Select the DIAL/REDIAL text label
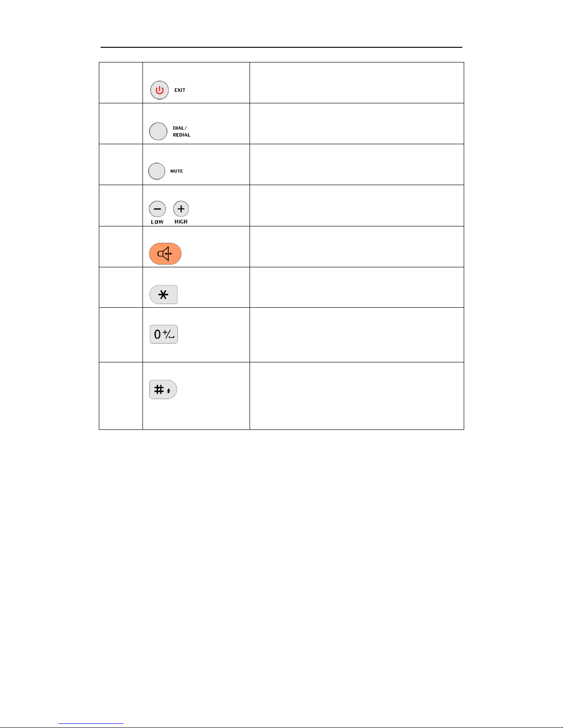563x728 pixels. click(x=182, y=131)
